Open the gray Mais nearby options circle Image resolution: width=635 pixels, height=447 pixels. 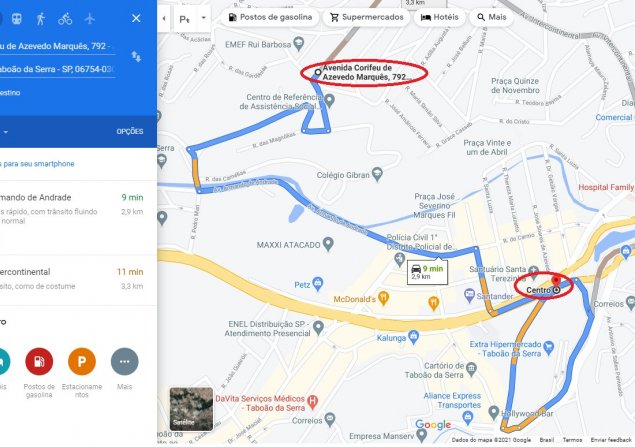[125, 361]
